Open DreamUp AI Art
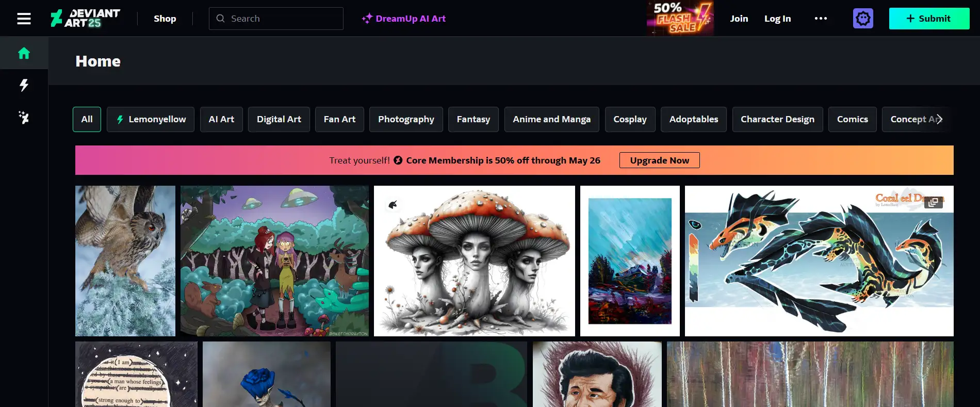980x407 pixels. click(403, 19)
